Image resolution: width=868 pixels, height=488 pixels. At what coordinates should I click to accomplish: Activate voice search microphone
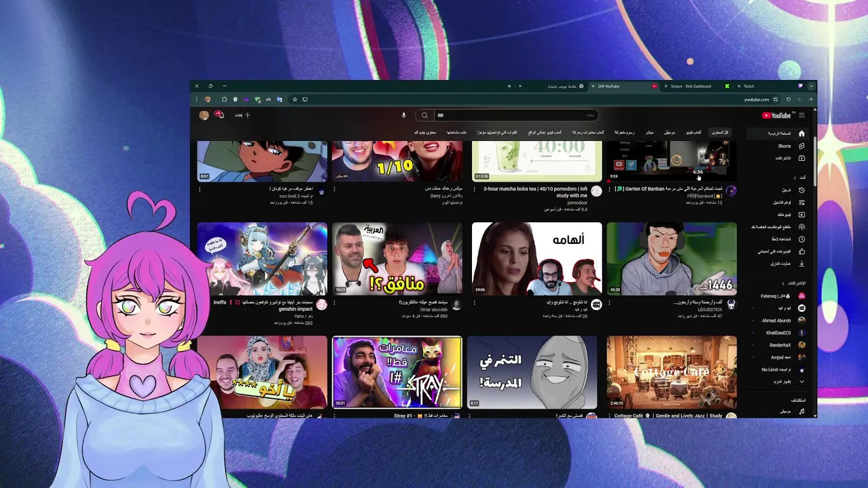403,115
